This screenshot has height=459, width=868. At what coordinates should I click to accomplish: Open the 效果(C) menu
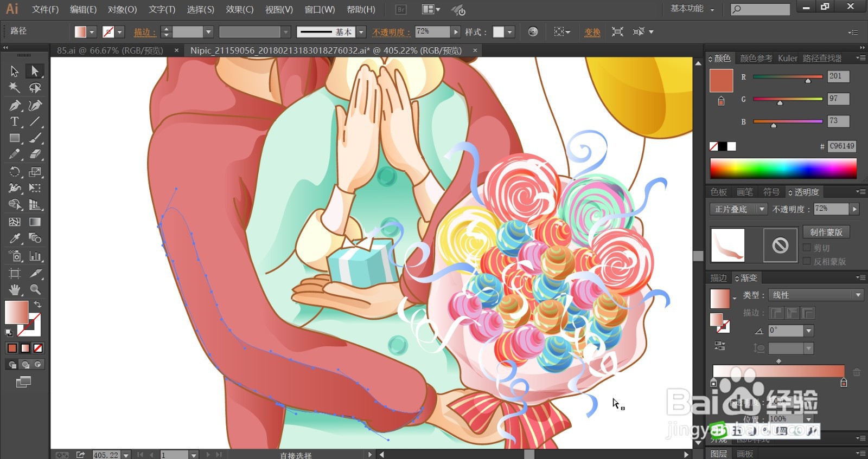(239, 9)
